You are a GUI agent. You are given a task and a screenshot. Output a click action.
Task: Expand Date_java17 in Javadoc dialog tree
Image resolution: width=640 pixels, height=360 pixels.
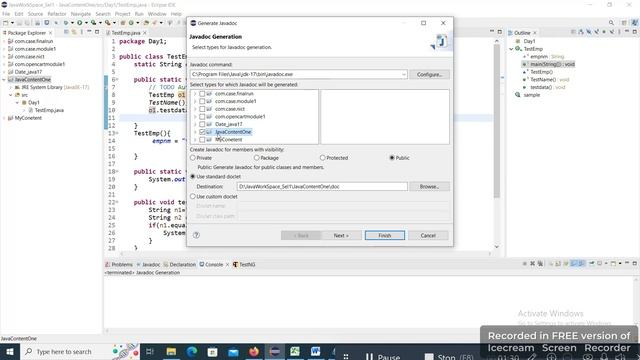195,124
